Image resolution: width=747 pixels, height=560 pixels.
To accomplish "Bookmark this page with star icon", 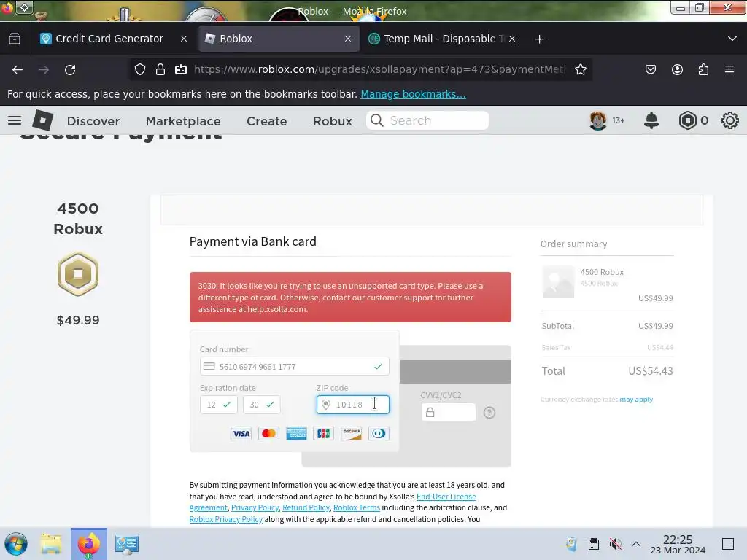I will (x=580, y=69).
